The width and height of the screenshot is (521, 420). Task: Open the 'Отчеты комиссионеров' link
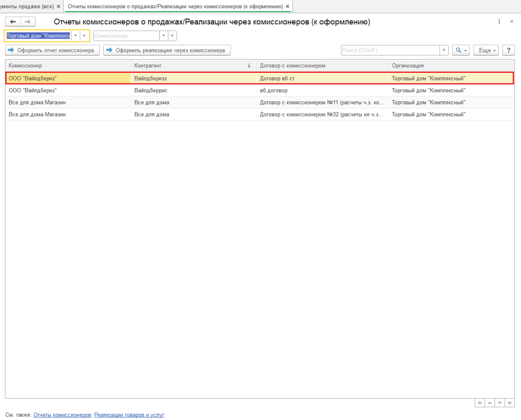coord(62,415)
